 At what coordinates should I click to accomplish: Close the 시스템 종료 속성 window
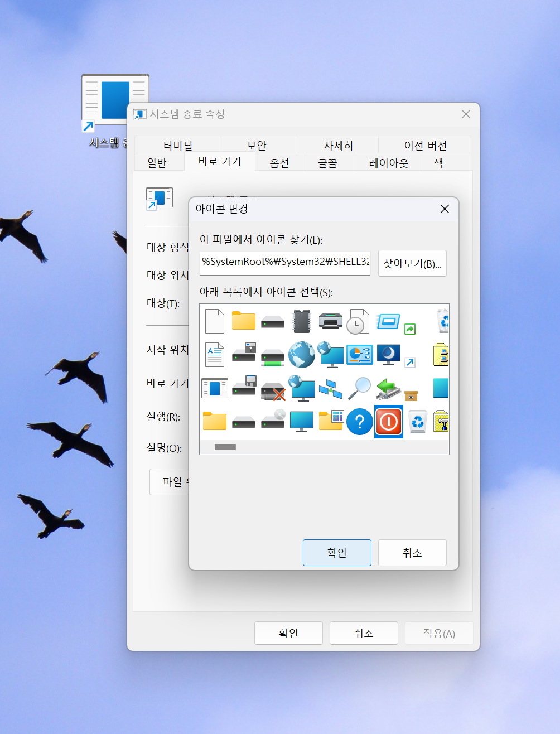(466, 114)
